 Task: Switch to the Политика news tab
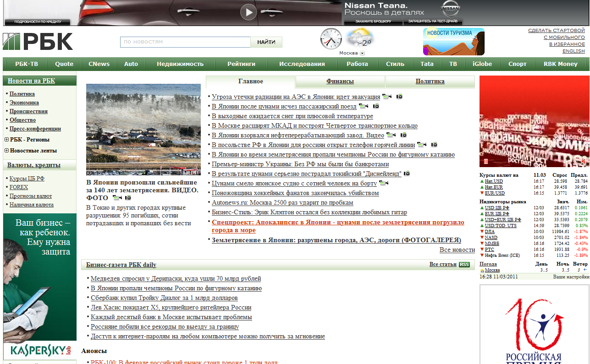430,81
